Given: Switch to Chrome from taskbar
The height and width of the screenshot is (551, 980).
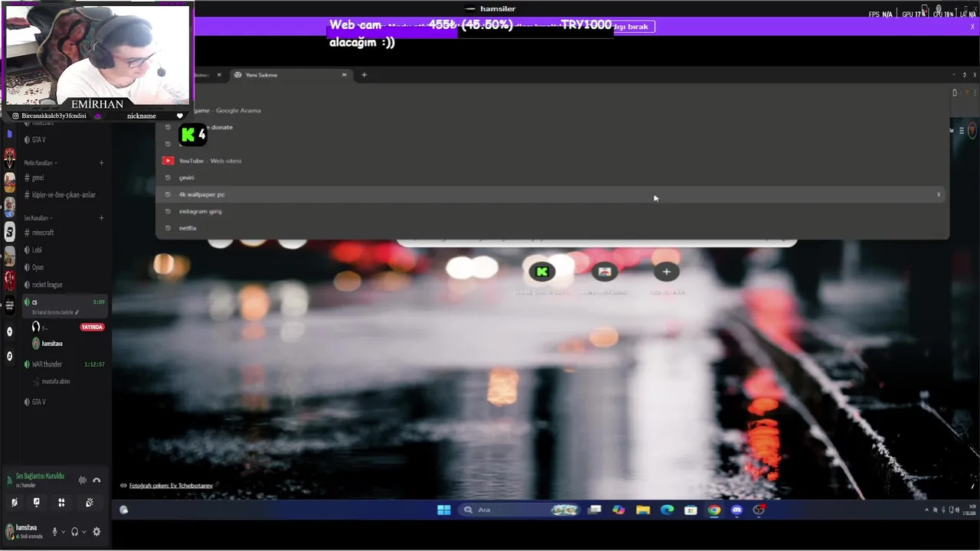Looking at the screenshot, I should pos(714,510).
